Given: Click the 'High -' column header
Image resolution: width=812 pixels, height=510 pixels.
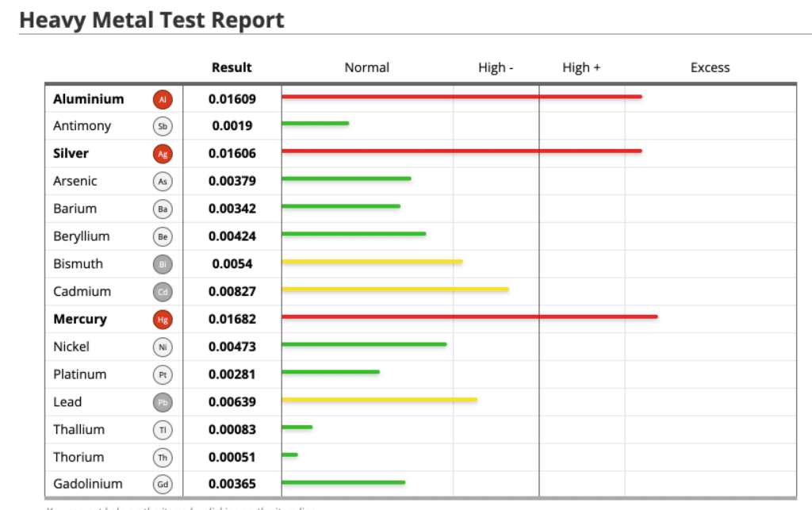Looking at the screenshot, I should pos(496,68).
